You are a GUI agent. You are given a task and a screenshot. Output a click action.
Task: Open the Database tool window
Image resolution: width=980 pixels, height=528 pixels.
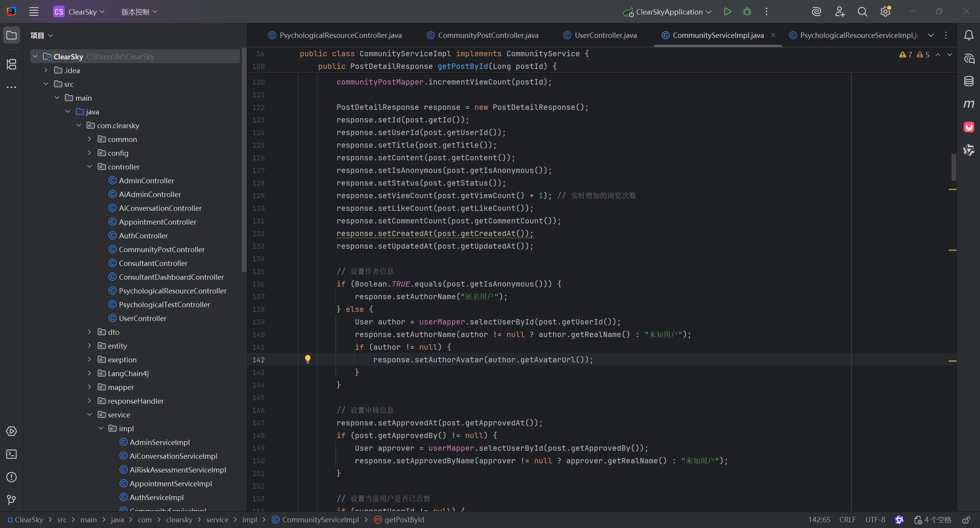pos(969,81)
